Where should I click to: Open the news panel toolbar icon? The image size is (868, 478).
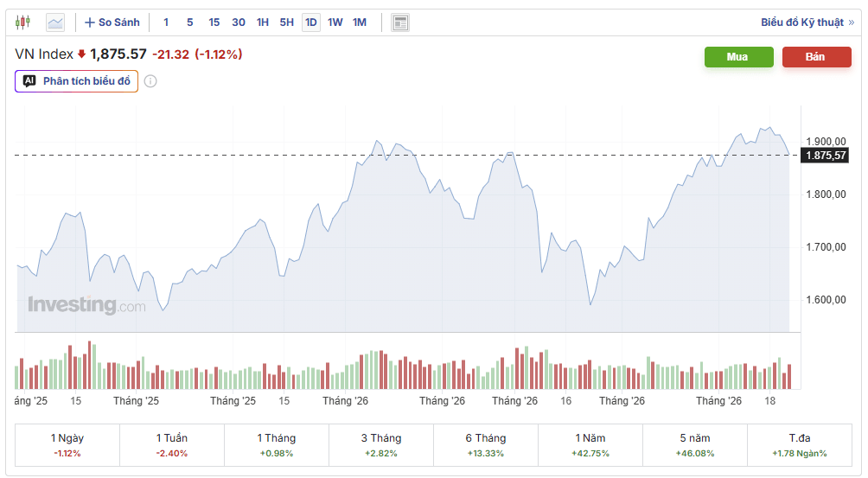click(x=400, y=22)
